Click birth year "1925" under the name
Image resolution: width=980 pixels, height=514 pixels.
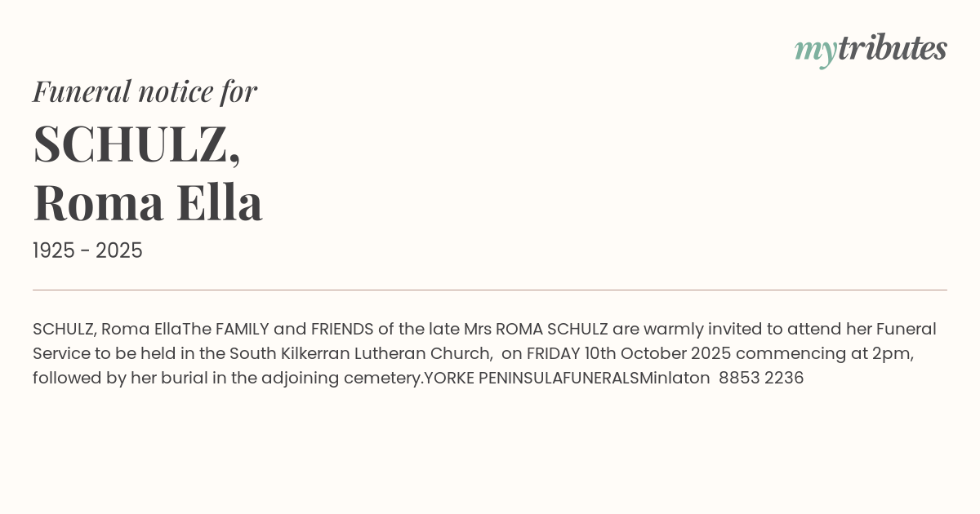(x=55, y=251)
